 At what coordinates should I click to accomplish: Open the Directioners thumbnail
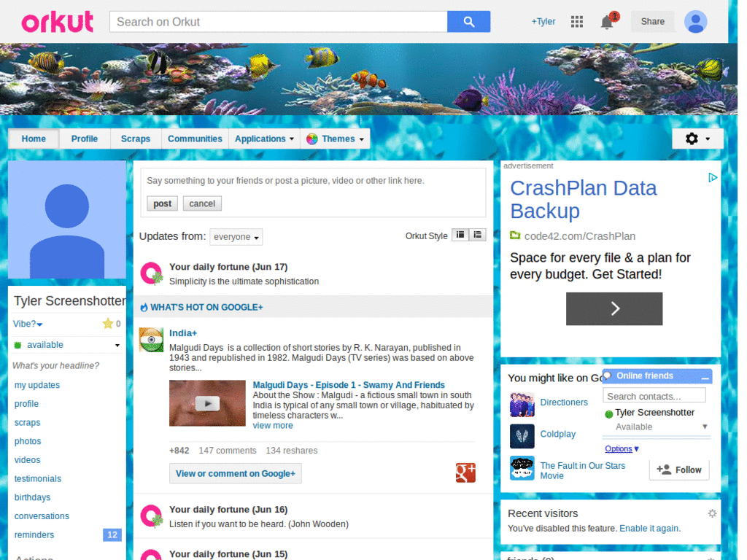(x=522, y=405)
